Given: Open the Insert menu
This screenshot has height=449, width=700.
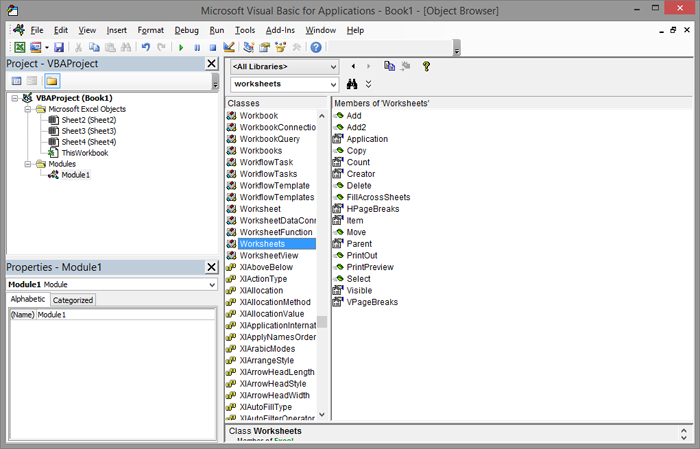Looking at the screenshot, I should [x=117, y=30].
